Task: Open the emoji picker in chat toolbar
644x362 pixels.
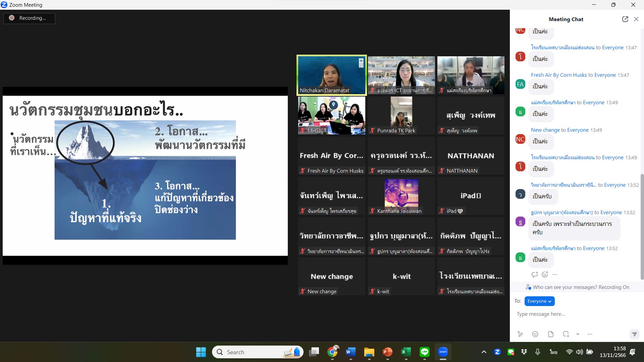Action: [x=535, y=334]
